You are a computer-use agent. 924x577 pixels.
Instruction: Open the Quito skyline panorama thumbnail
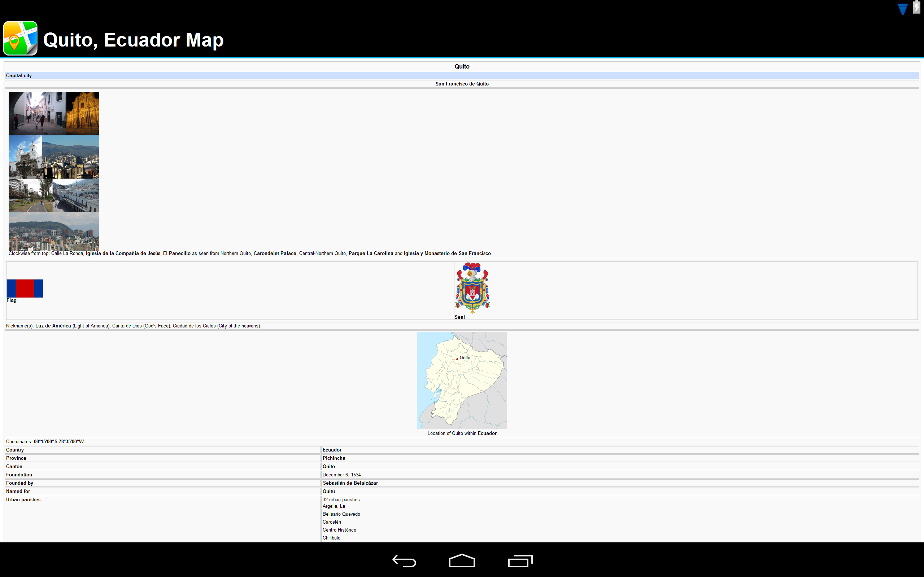[x=53, y=232]
